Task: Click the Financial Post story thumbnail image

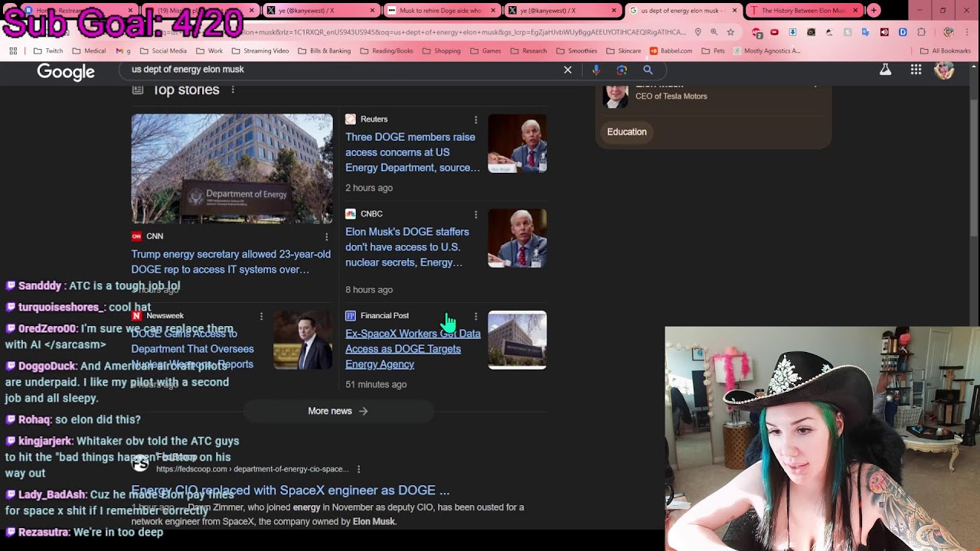Action: tap(518, 340)
